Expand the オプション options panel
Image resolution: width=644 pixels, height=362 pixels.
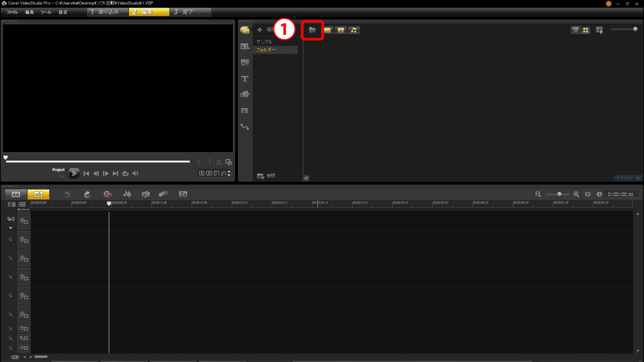(628, 178)
